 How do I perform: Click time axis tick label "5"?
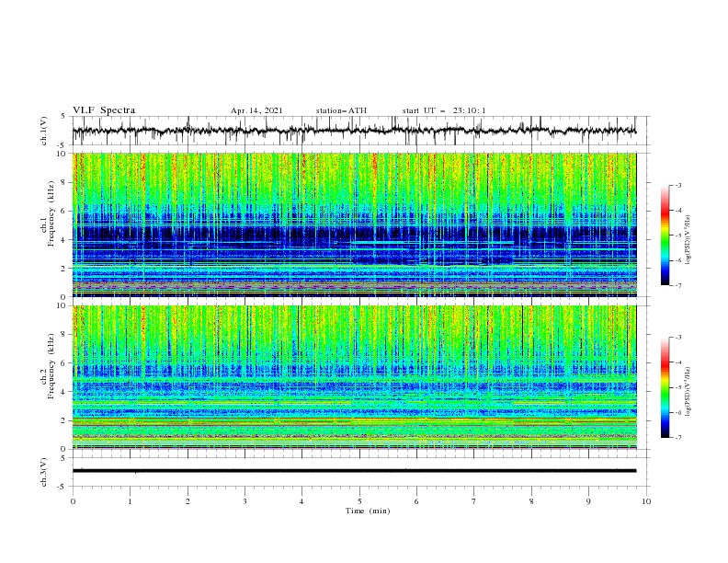tap(359, 501)
